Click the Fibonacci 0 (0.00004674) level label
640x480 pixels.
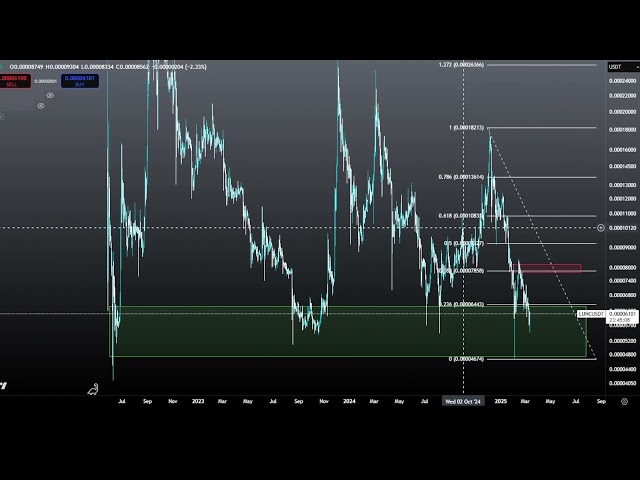click(x=466, y=358)
